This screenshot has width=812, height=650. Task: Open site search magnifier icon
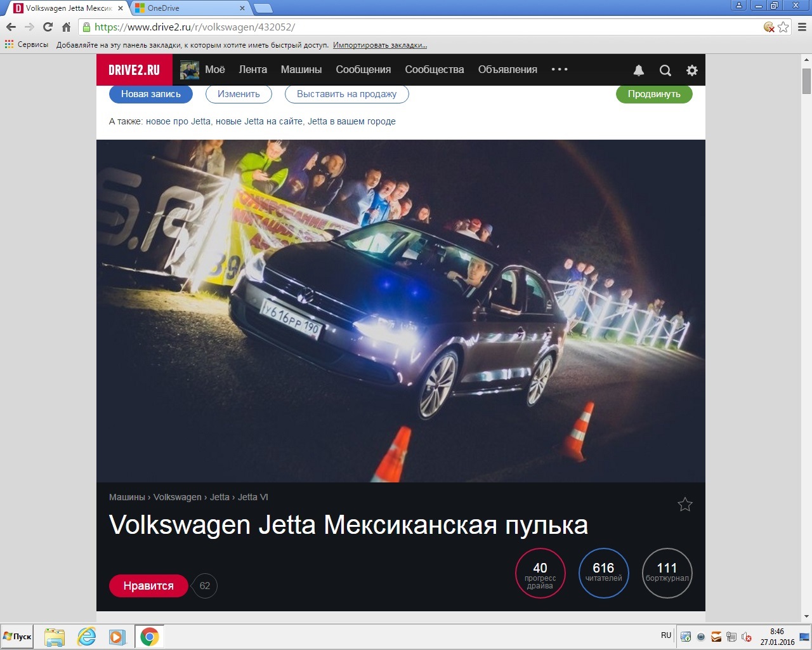pos(665,70)
